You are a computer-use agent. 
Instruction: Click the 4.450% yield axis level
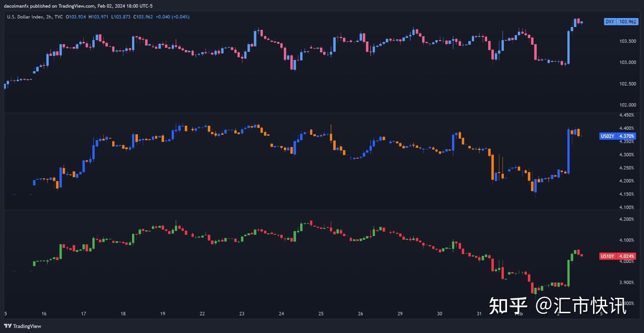[x=626, y=115]
